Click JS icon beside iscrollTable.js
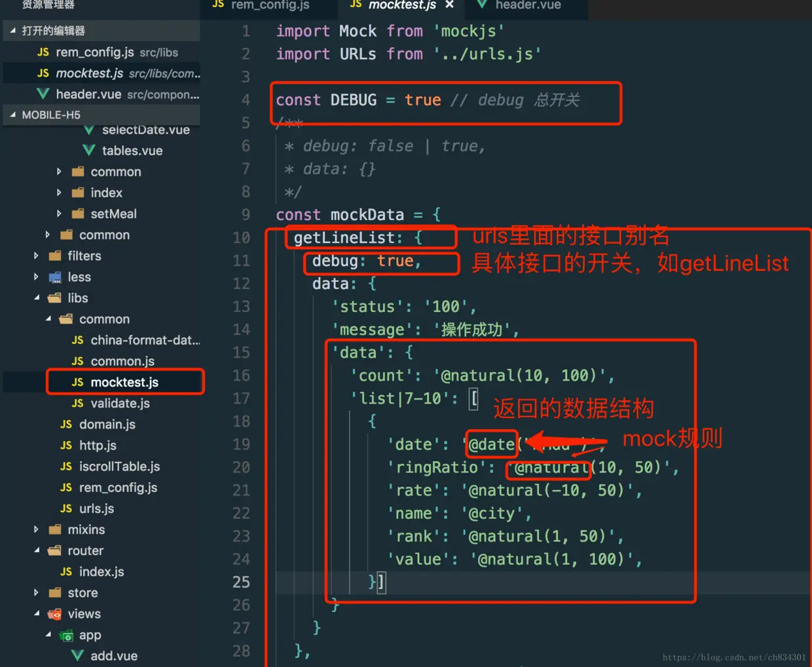 pyautogui.click(x=66, y=467)
